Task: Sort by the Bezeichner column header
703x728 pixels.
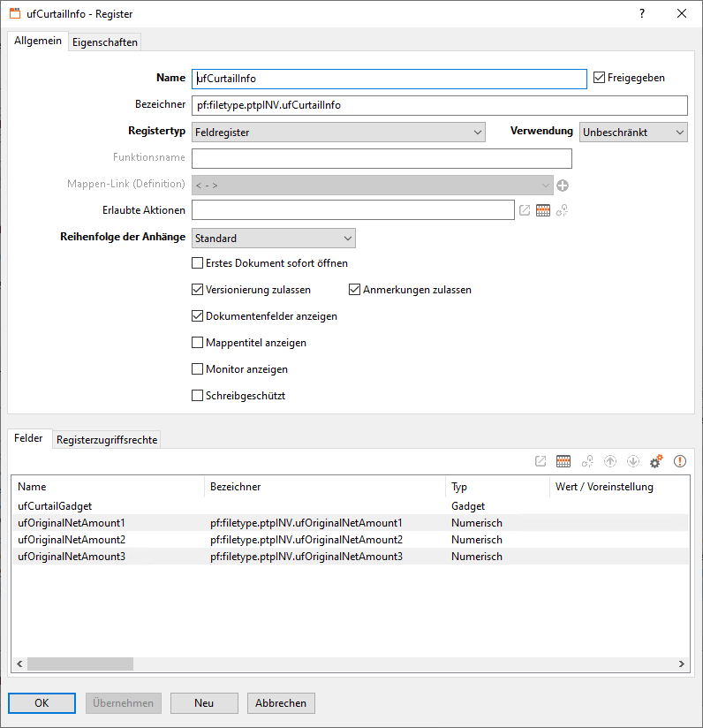Action: tap(325, 487)
